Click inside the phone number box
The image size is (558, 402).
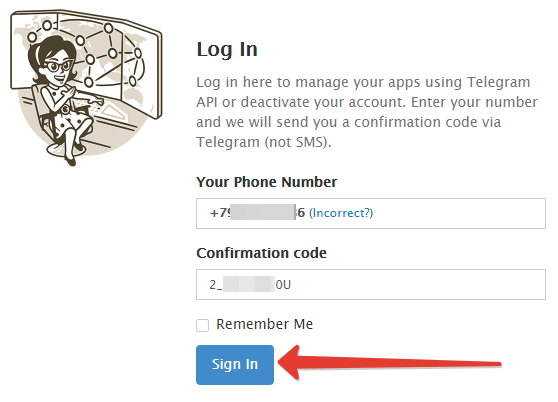pyautogui.click(x=370, y=213)
